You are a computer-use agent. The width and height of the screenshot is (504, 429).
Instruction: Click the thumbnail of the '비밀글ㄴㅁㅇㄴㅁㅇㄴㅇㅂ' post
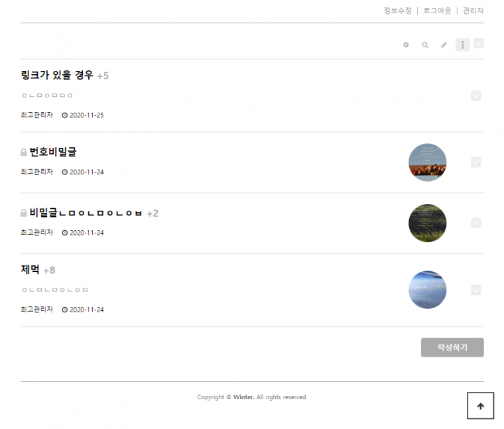(x=428, y=223)
